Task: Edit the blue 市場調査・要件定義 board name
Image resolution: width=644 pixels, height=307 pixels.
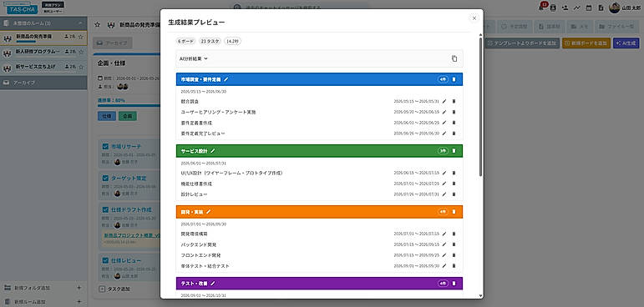Action: (226, 79)
